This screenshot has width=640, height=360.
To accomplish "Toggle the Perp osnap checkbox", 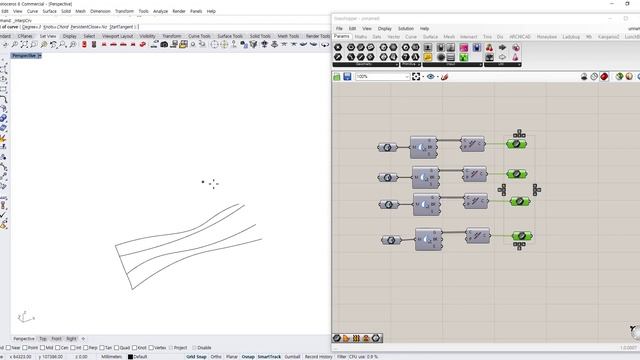I will 85,348.
